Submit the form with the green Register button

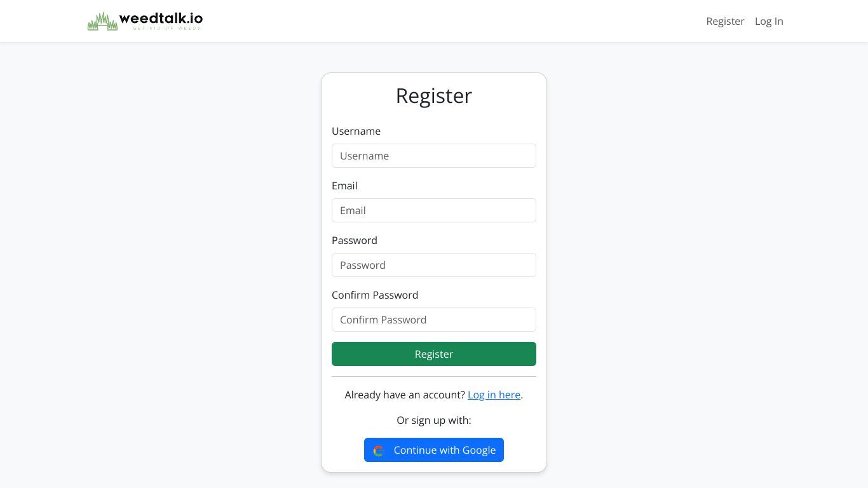434,354
